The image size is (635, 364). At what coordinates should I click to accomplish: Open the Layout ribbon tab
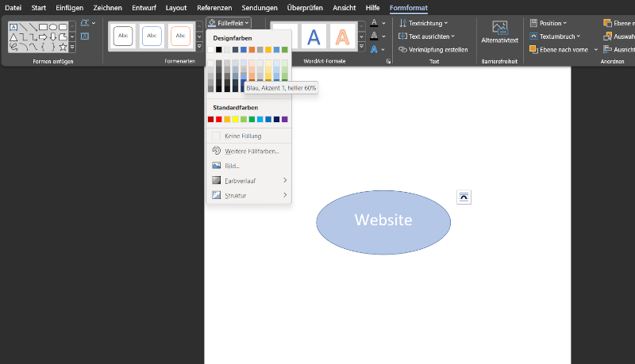click(176, 7)
